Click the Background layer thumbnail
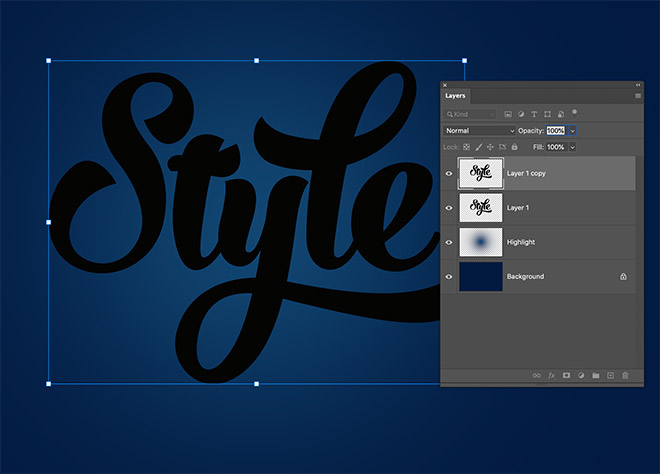The width and height of the screenshot is (660, 474). 480,277
